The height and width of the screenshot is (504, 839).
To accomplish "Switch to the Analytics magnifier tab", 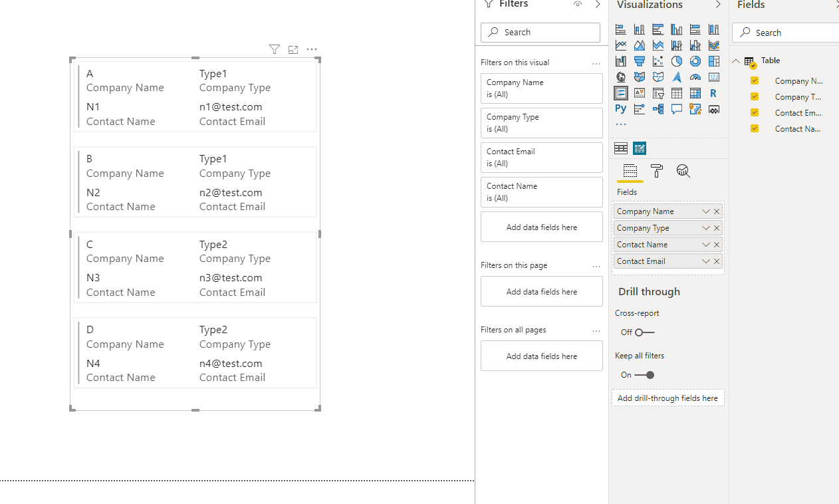I will coord(683,171).
